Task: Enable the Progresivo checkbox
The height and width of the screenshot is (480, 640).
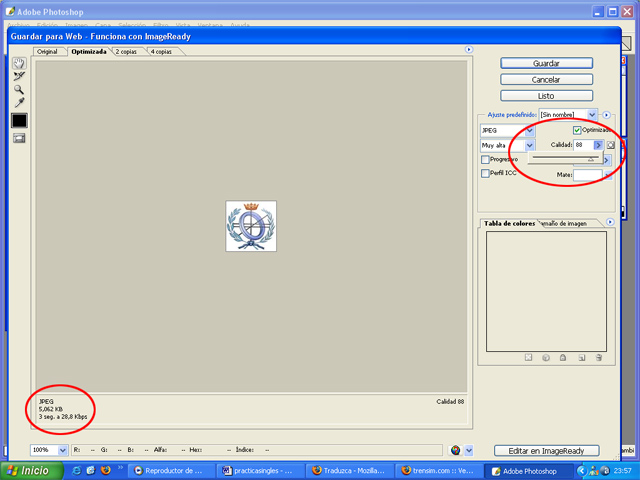Action: click(x=486, y=159)
